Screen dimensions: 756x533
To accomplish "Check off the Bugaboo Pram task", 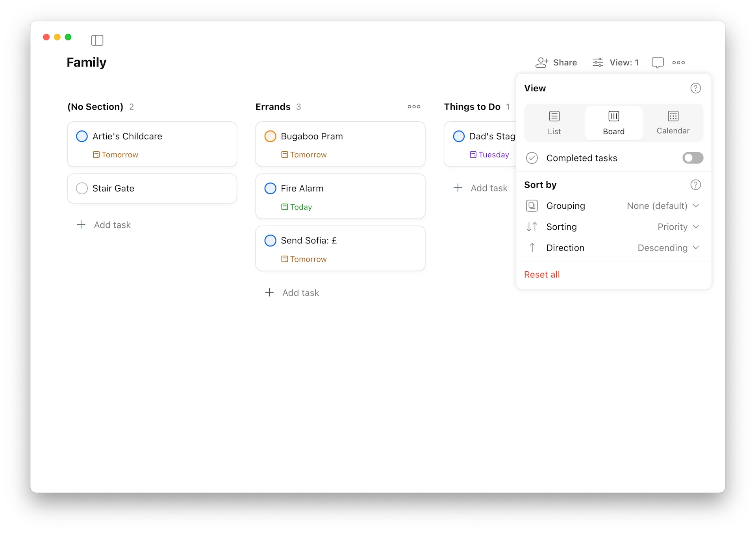I will 270,136.
